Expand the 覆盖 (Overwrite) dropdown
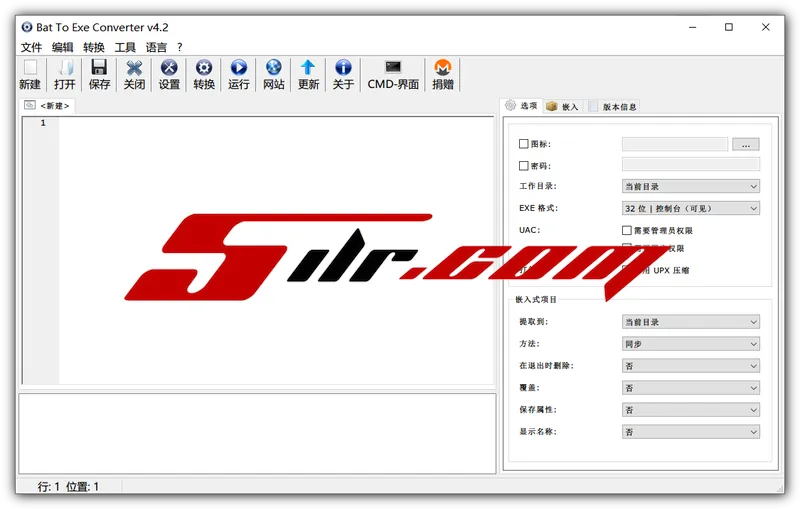This screenshot has width=800, height=509. tap(691, 388)
